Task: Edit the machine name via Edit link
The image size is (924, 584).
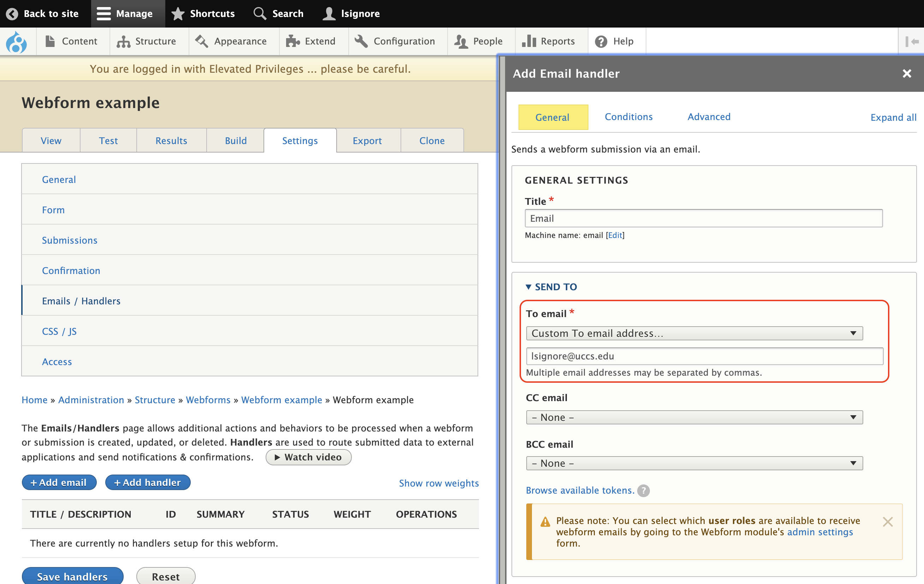Action: pos(615,235)
